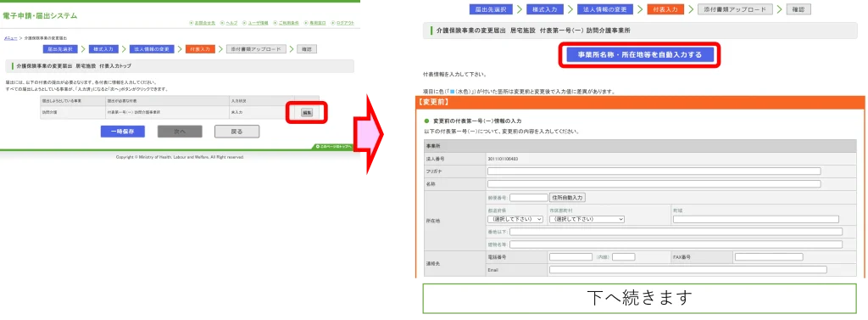This screenshot has width=868, height=320.
Task: Click the 番地以下 input field
Action: (x=676, y=232)
